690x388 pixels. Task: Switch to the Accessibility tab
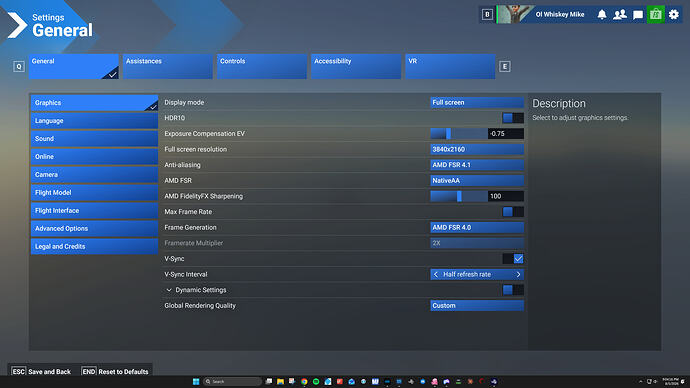(x=356, y=66)
